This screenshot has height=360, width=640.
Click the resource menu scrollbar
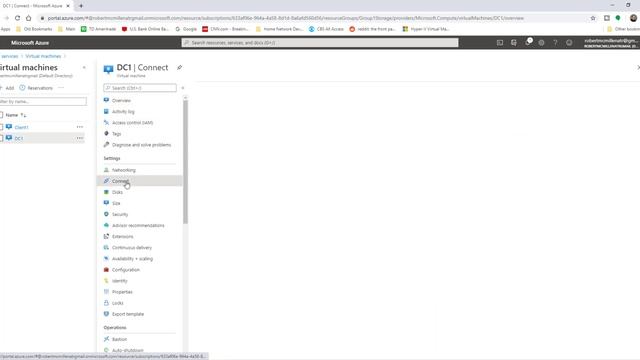click(185, 161)
